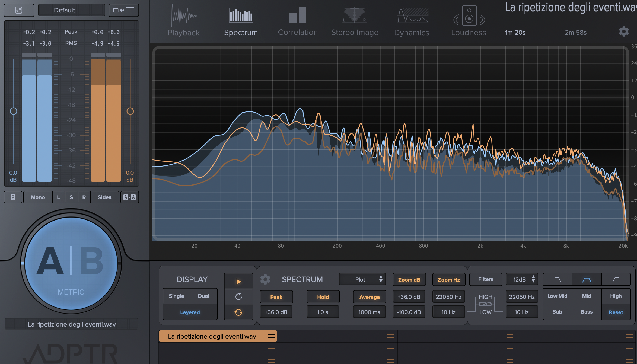Click the settings gear next to SPECTRUM

point(265,279)
